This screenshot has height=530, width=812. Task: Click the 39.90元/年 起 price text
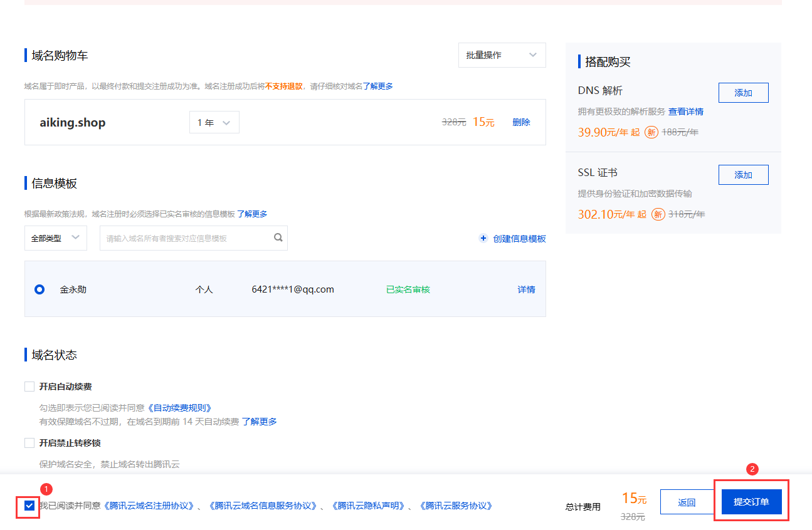[609, 132]
